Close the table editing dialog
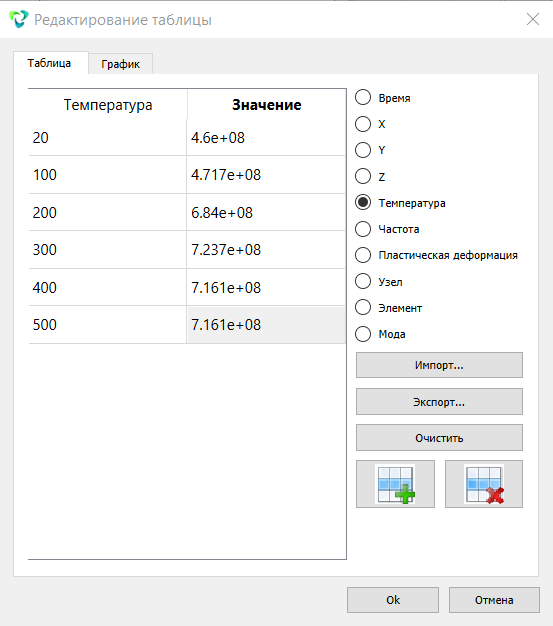Screen dimensions: 553x626 pyautogui.click(x=533, y=19)
